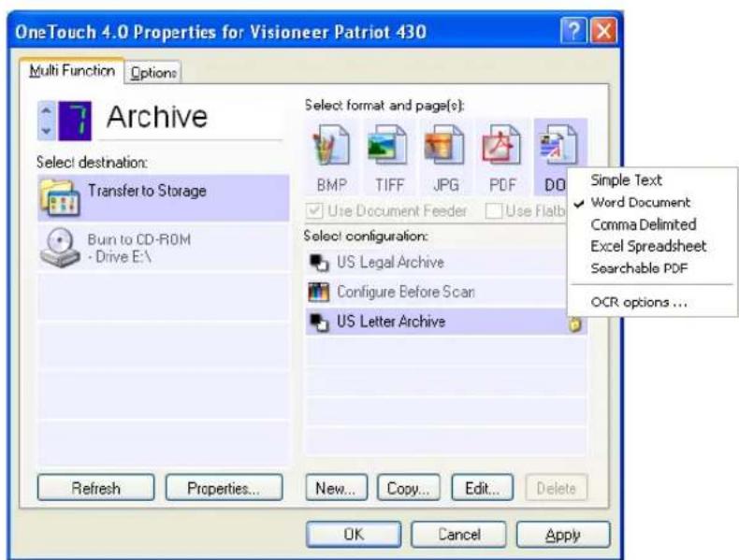Image resolution: width=739 pixels, height=560 pixels.
Task: Pick Searchable PDF from the menu
Action: 639,268
